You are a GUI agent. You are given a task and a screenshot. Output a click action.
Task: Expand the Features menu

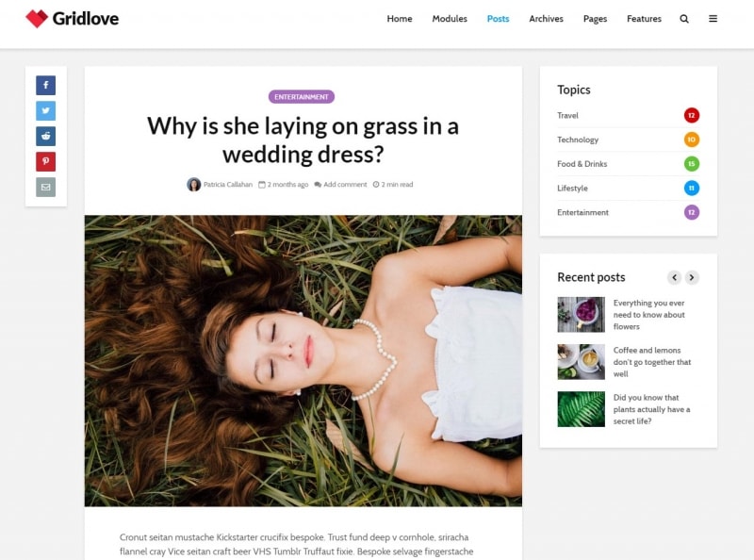click(644, 19)
